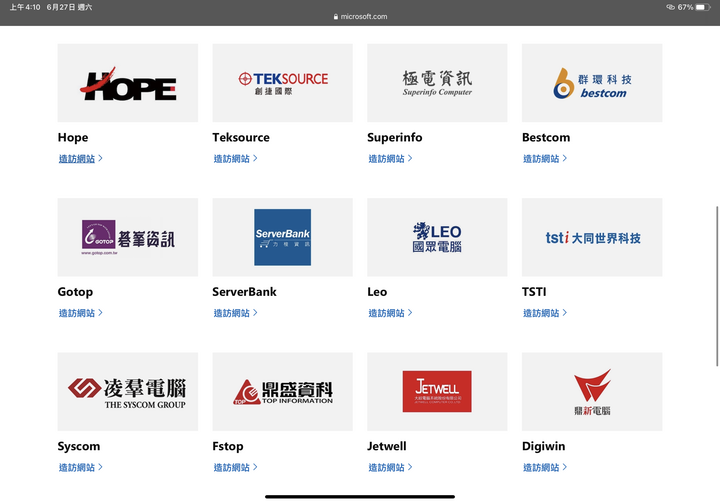
Task: Tap the lock icon beside microsoft.com
Action: tap(336, 17)
